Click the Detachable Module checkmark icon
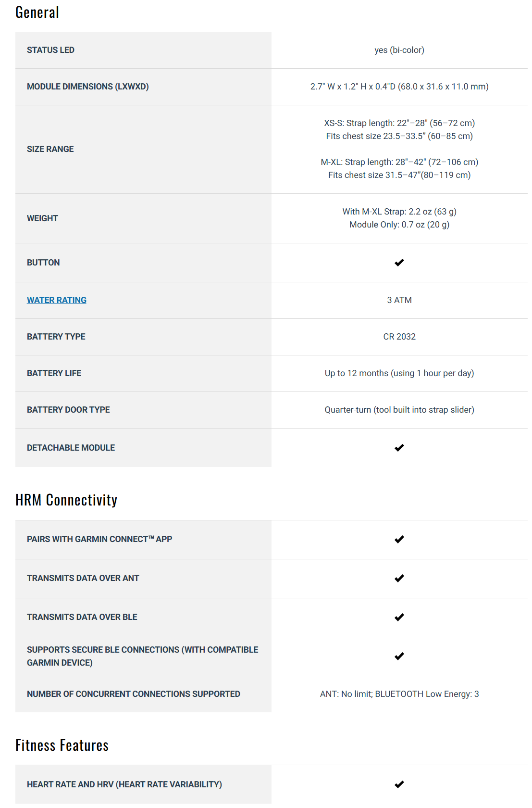 tap(399, 448)
